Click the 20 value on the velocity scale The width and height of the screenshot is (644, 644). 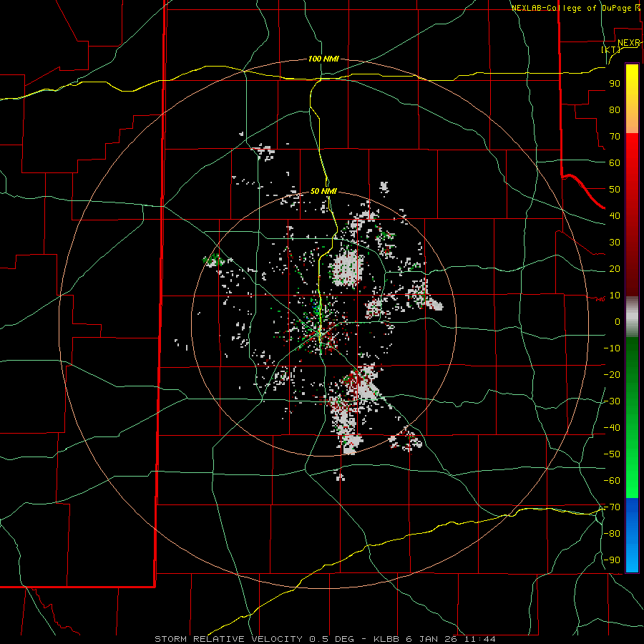click(x=615, y=269)
